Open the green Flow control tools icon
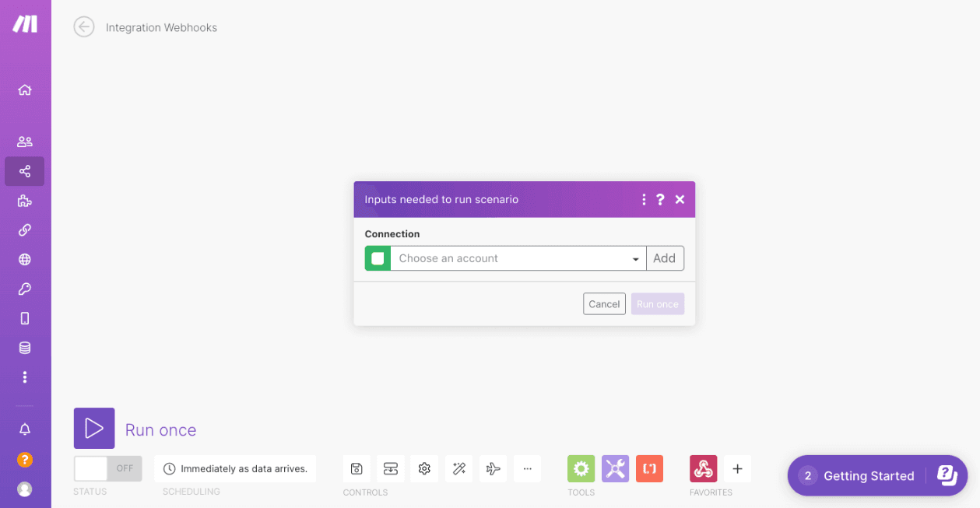 [581, 468]
